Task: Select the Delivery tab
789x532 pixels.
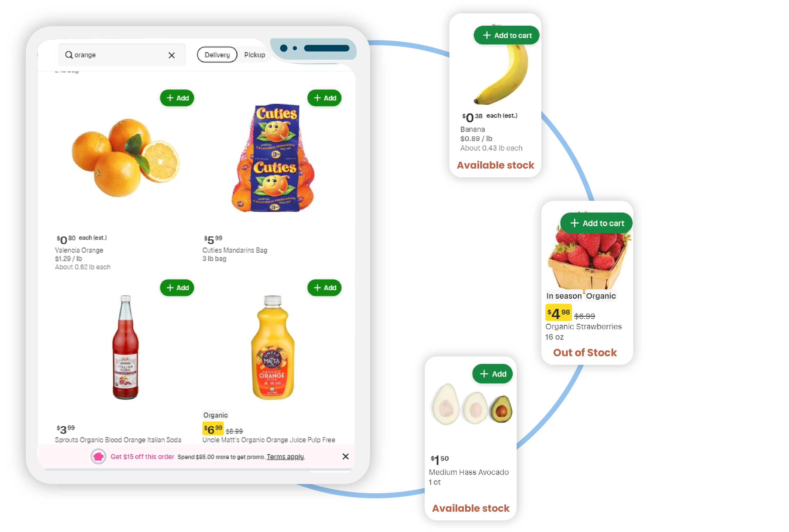Action: [216, 55]
